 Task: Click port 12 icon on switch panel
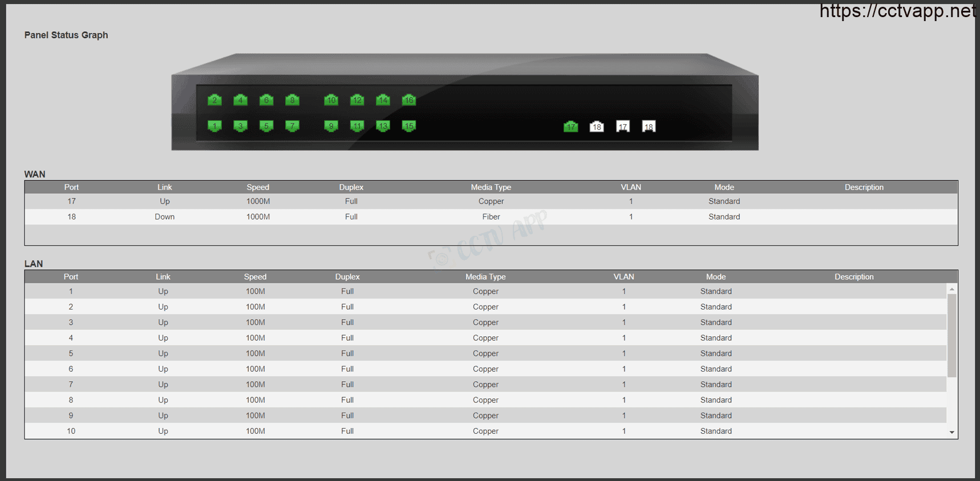coord(357,100)
